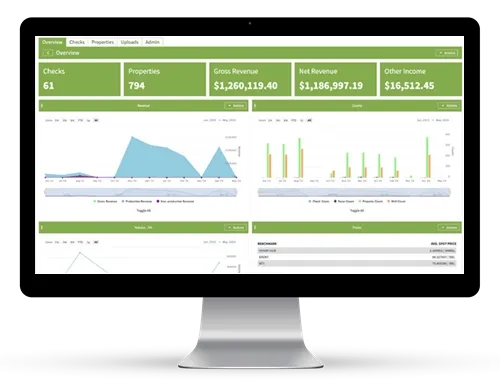Switch to the Checks tab
Image resolution: width=500 pixels, height=390 pixels.
(x=77, y=42)
